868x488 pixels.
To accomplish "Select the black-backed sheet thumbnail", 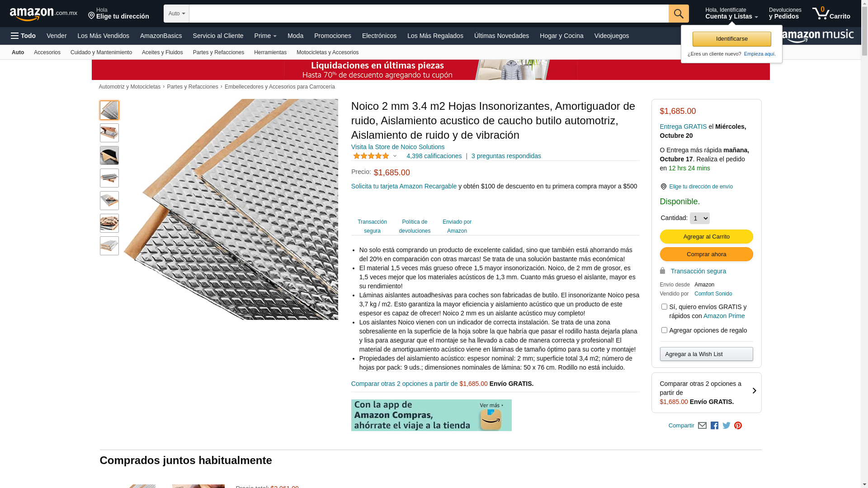I will point(109,155).
